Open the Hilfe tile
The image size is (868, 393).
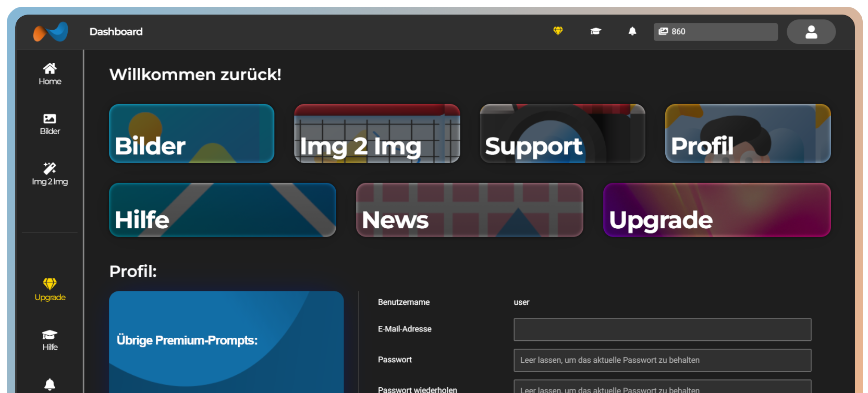[x=223, y=210]
